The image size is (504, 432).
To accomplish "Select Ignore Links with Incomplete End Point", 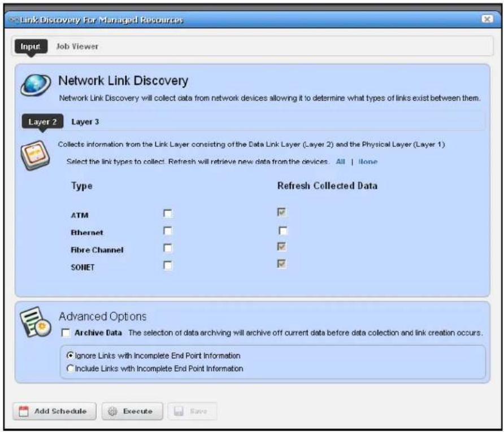I will click(x=70, y=356).
